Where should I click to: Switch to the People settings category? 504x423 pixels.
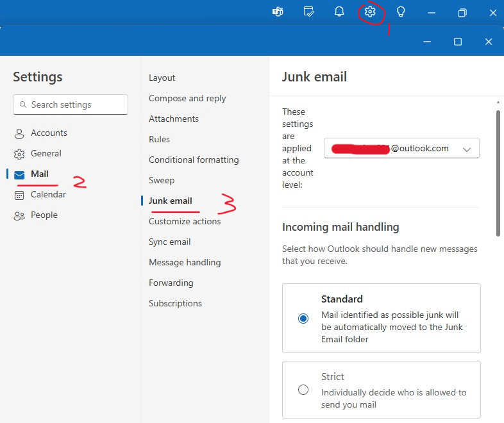point(44,215)
